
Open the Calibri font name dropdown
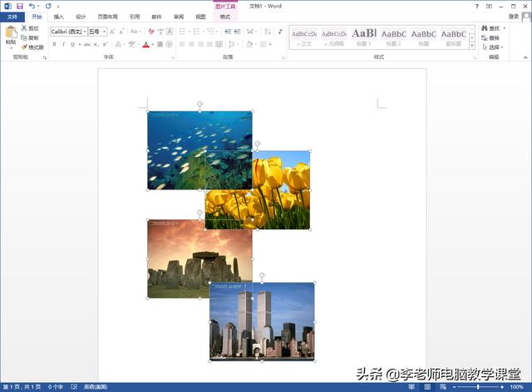pos(85,32)
